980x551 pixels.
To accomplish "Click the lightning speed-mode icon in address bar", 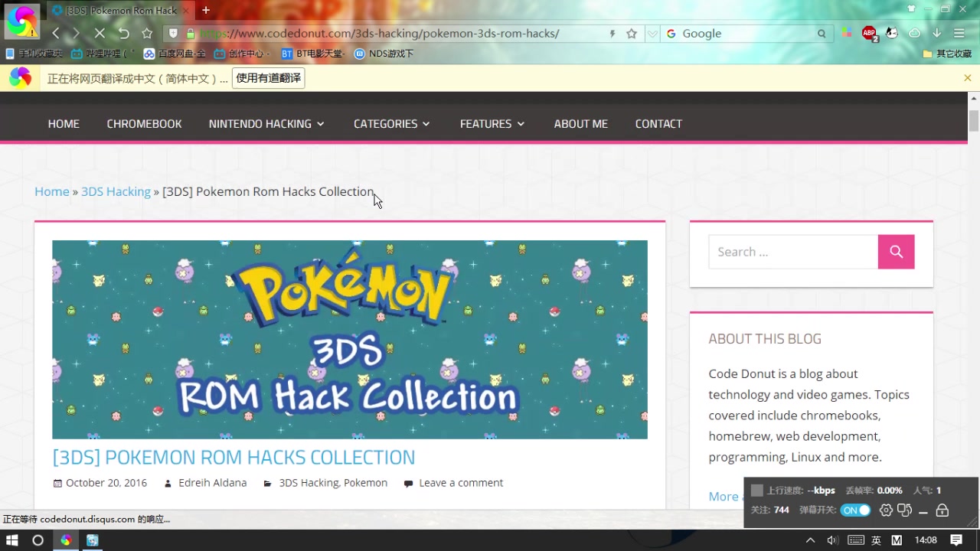I will point(612,34).
